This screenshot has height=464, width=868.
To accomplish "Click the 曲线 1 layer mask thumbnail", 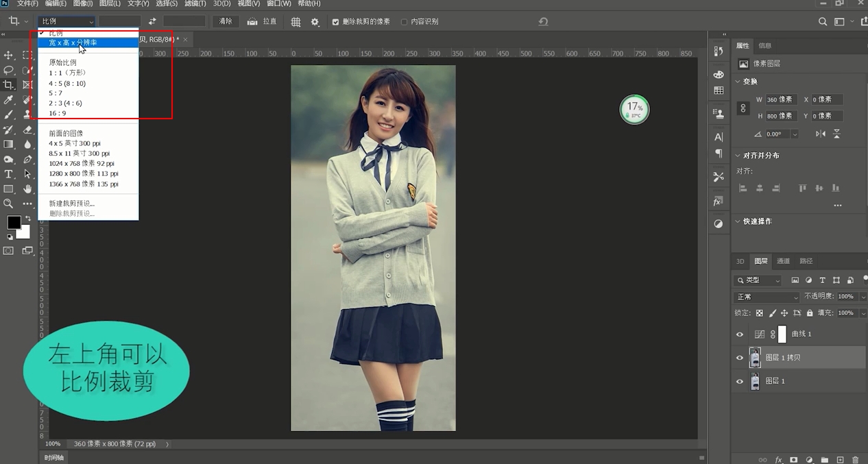I will [x=782, y=334].
